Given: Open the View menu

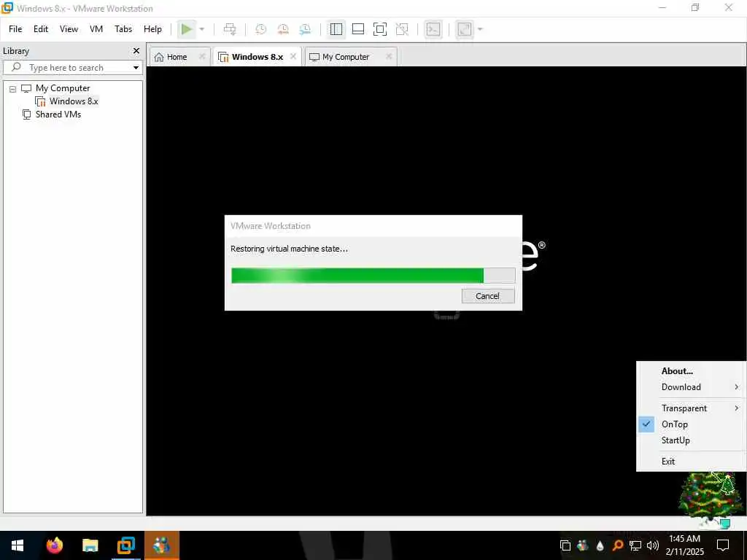Looking at the screenshot, I should point(69,29).
